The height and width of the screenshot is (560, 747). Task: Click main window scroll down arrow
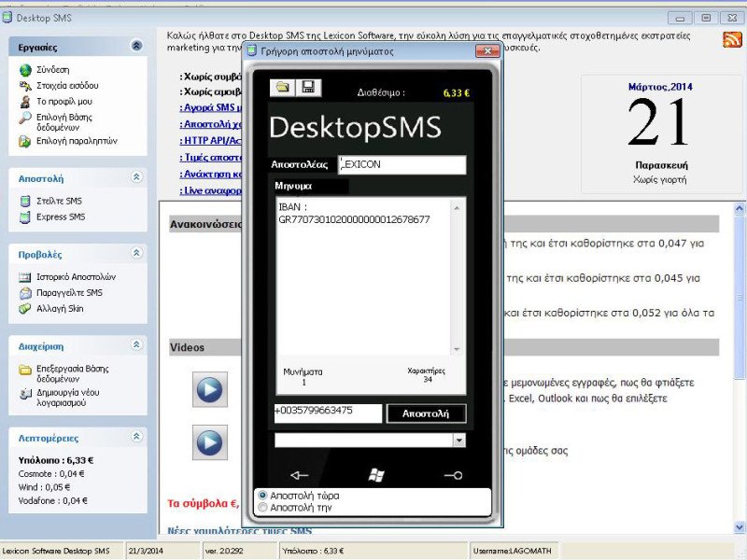[x=740, y=527]
